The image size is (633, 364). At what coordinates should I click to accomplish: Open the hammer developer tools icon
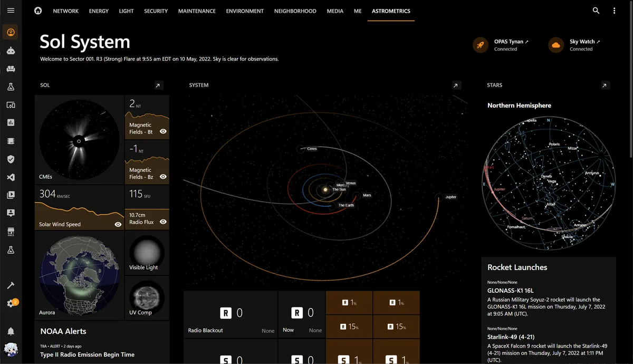[x=11, y=285]
